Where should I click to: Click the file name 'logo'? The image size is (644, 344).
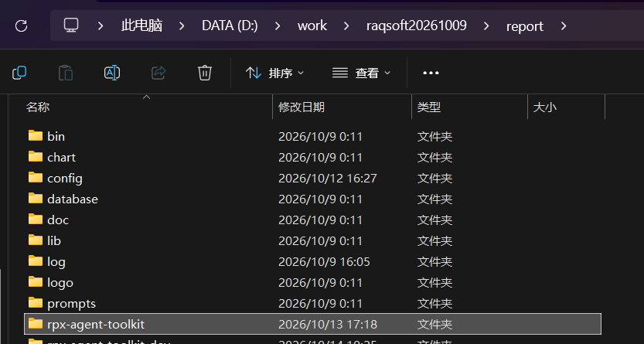60,283
